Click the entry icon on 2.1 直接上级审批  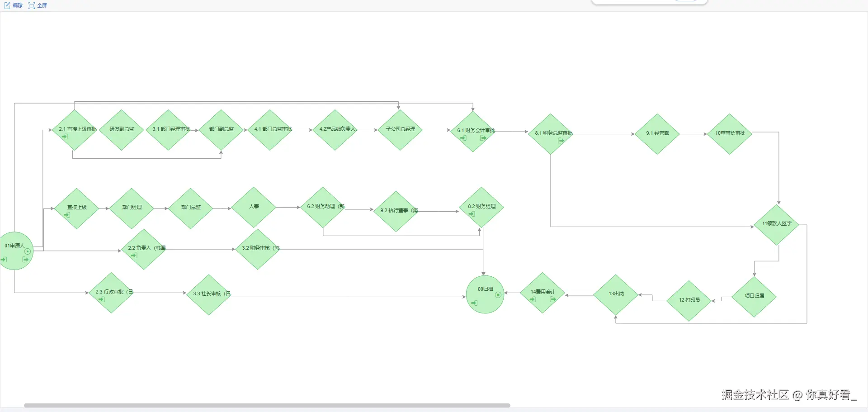(x=65, y=137)
